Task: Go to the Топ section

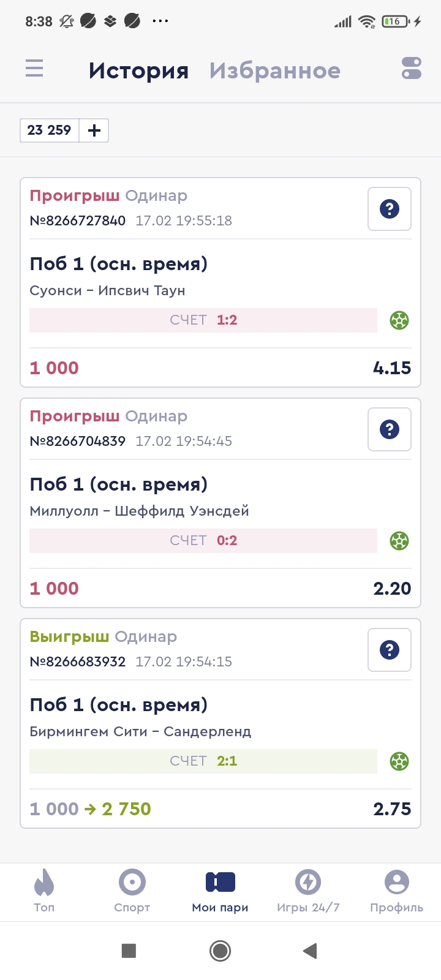Action: pos(44,890)
